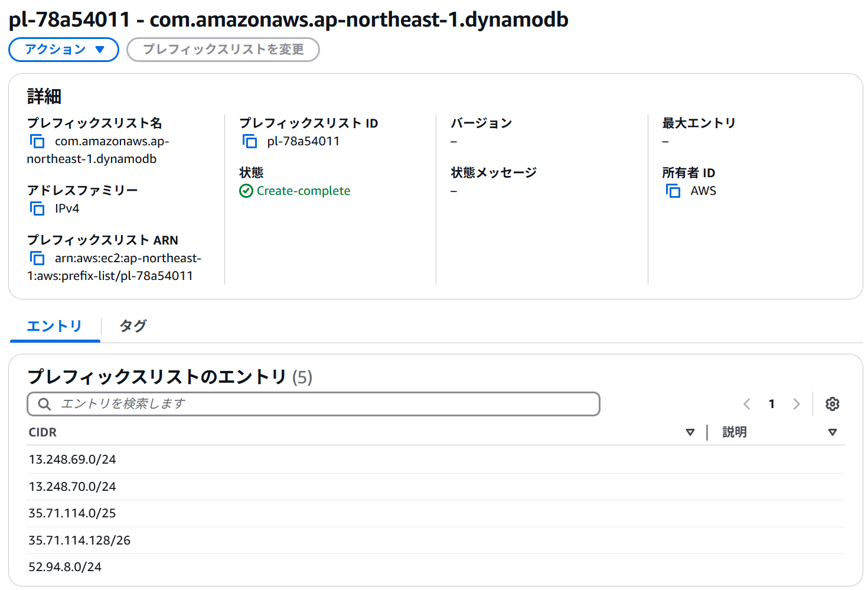This screenshot has width=868, height=590.
Task: Select the エントリ tab
Action: coord(54,326)
